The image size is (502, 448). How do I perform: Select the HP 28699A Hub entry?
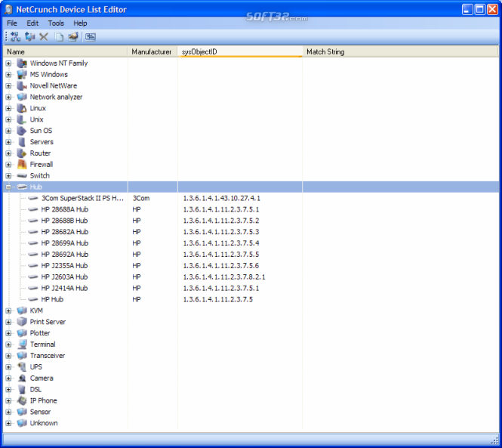pyautogui.click(x=65, y=243)
